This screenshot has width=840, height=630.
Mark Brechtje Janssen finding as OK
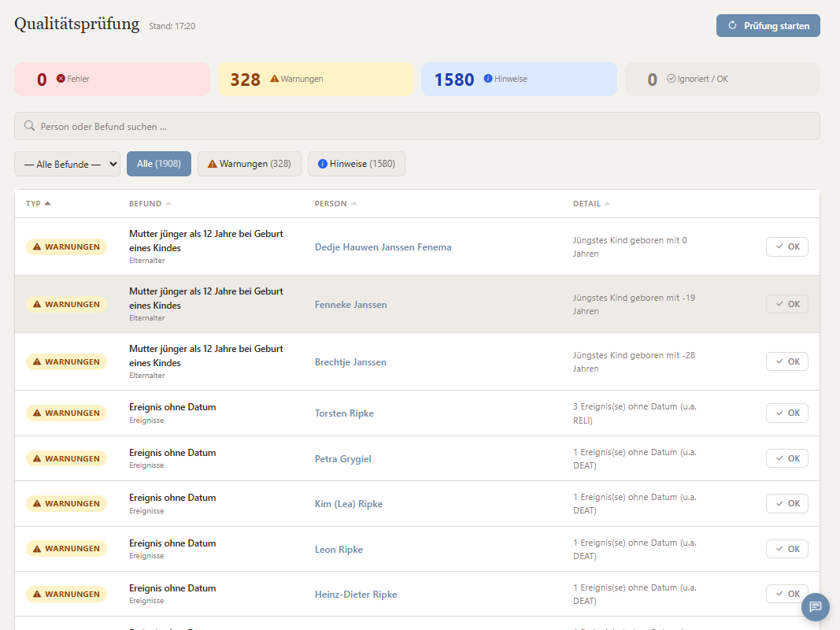click(787, 361)
